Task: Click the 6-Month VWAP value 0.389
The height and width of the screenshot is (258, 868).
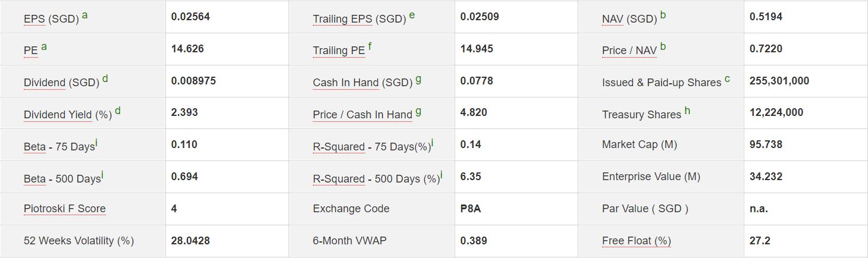Action: pyautogui.click(x=473, y=241)
